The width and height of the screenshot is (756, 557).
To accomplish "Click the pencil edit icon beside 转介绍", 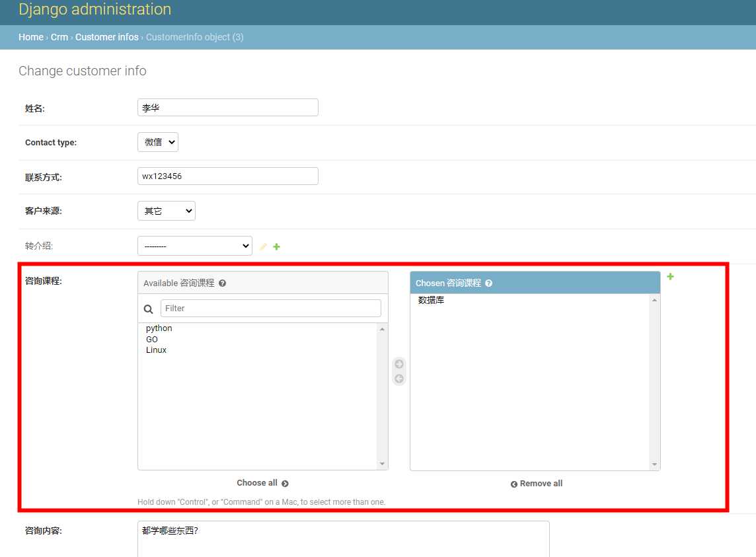I will click(263, 246).
